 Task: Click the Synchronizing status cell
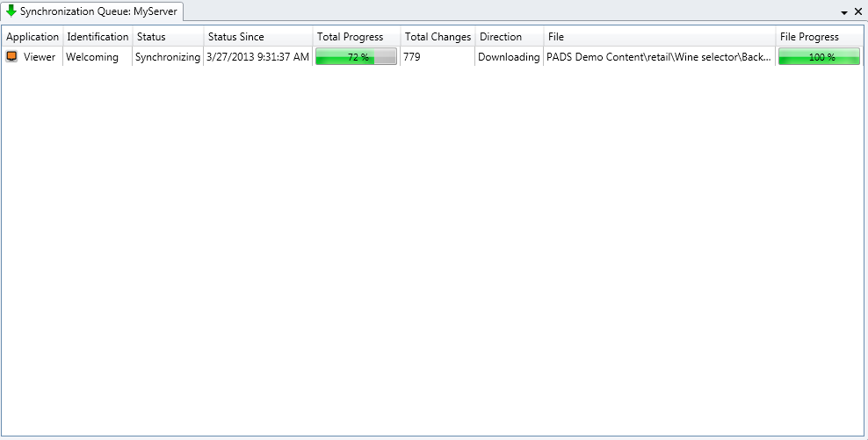point(168,56)
